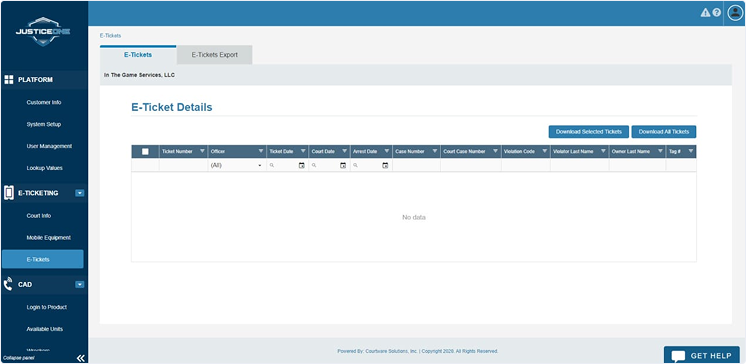Viewport: 746px width, 364px height.
Task: Open Mobile Equipment in the sidebar
Action: pyautogui.click(x=49, y=237)
